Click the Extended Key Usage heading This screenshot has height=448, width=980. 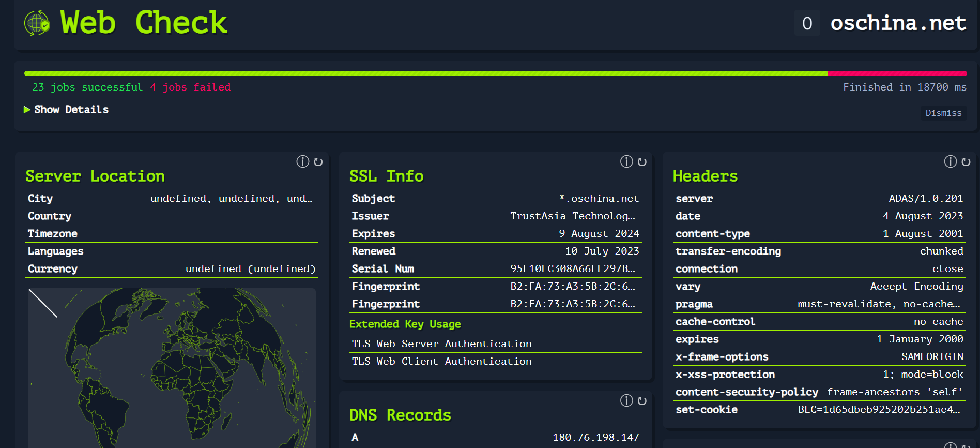(x=405, y=324)
